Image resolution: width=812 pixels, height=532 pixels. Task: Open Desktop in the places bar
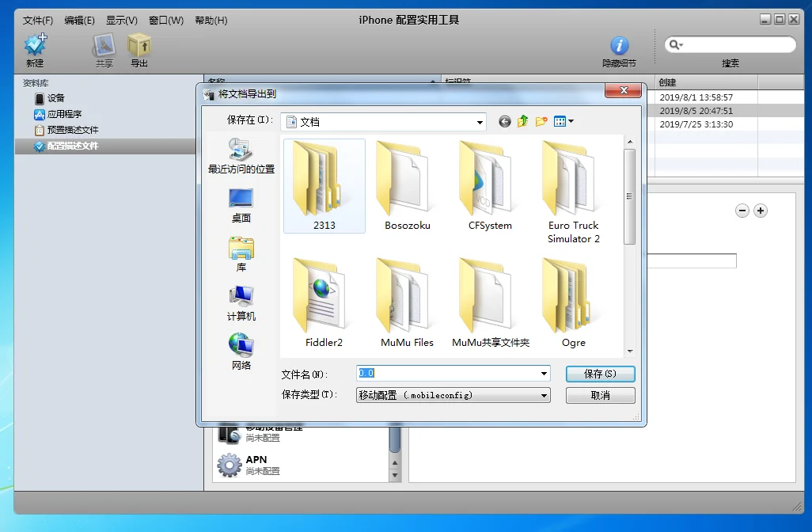[x=241, y=206]
